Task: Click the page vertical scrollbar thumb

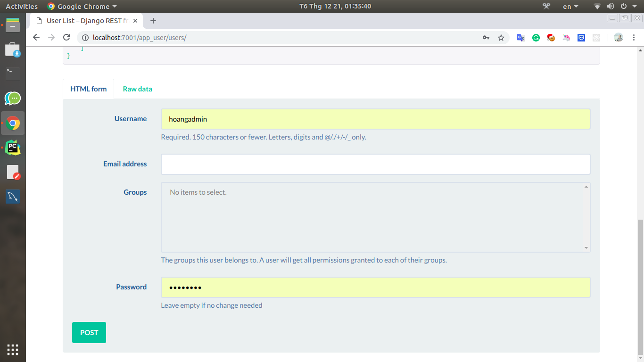Action: click(640, 288)
